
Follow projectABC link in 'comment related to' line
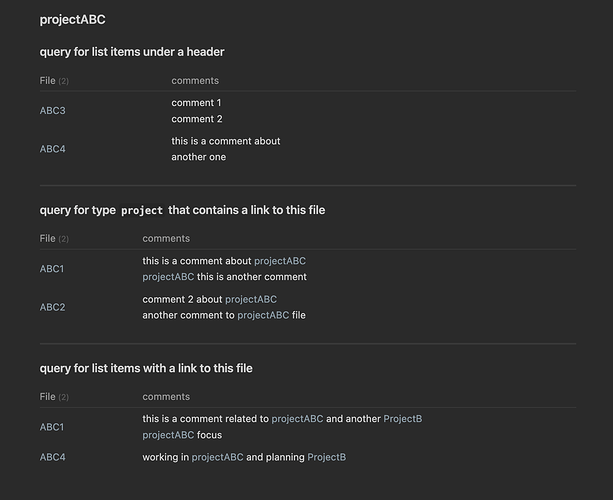[x=297, y=419]
